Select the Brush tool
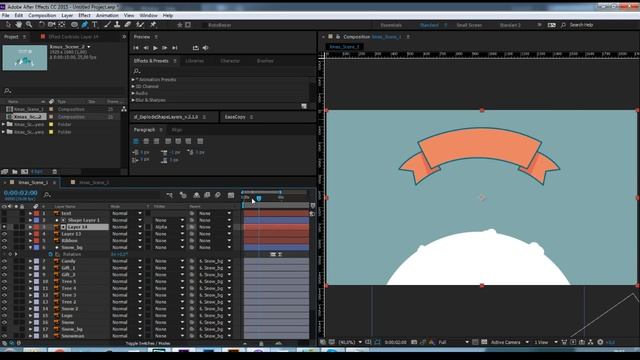Image resolution: width=640 pixels, height=360 pixels. pyautogui.click(x=107, y=25)
